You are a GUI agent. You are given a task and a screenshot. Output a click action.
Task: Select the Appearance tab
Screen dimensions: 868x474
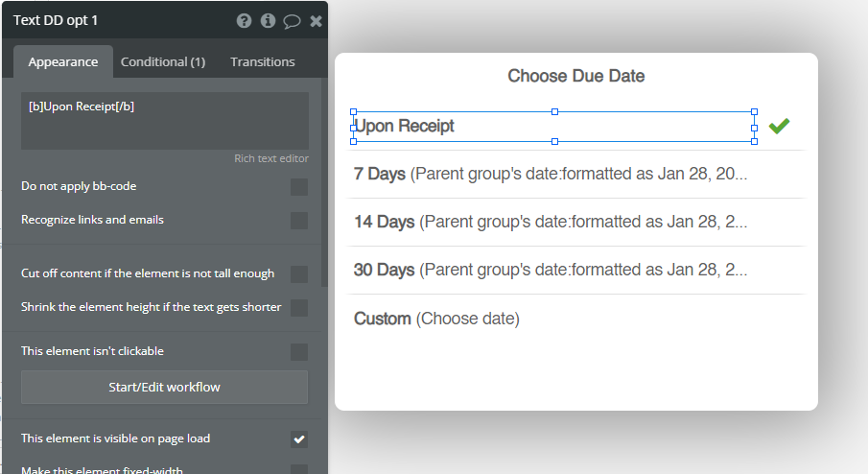63,62
